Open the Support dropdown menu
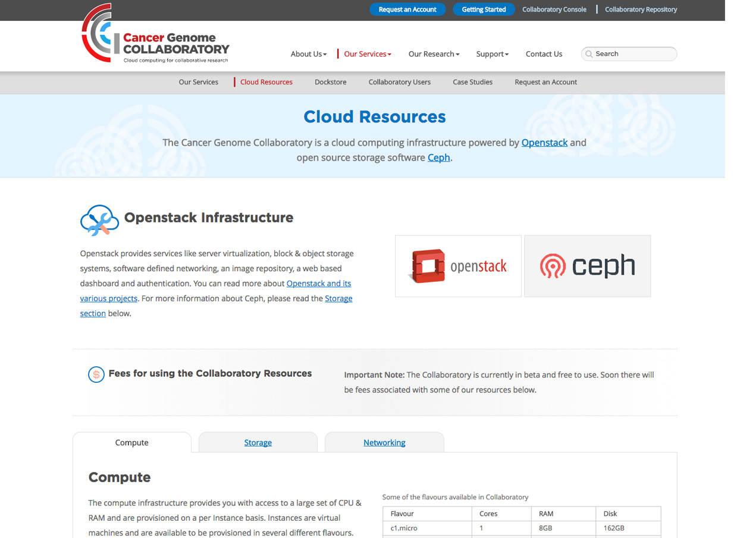Viewport: 756px width, 538px height. (492, 54)
